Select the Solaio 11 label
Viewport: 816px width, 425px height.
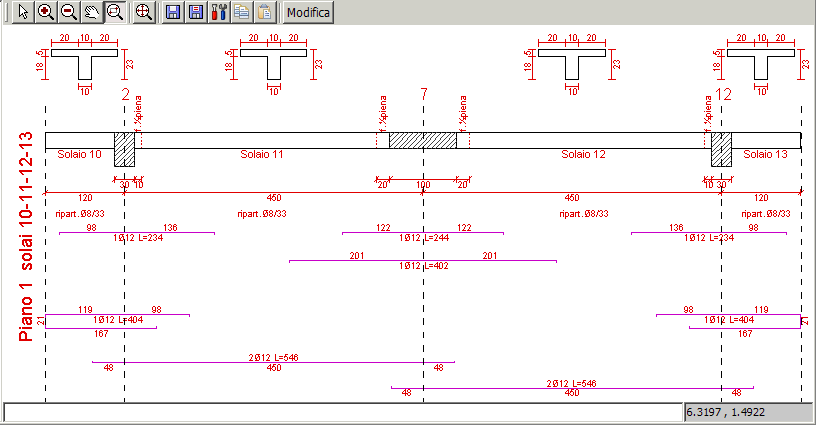click(x=262, y=154)
